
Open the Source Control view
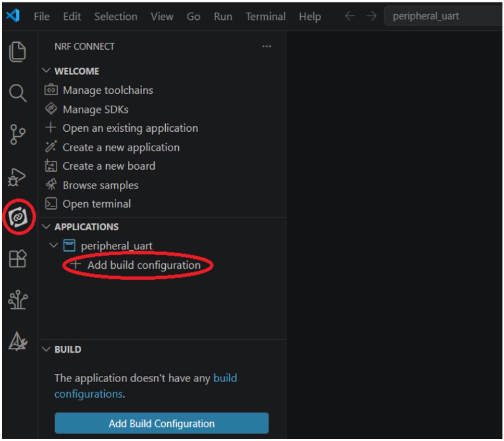click(x=17, y=134)
